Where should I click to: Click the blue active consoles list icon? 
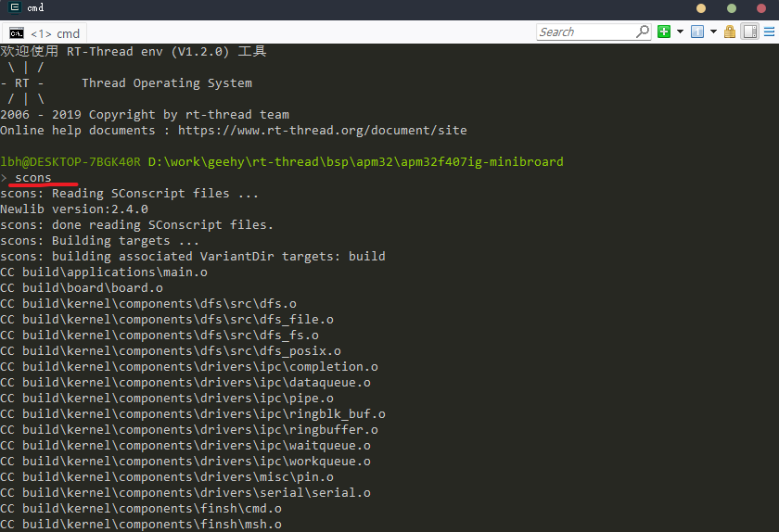[696, 32]
